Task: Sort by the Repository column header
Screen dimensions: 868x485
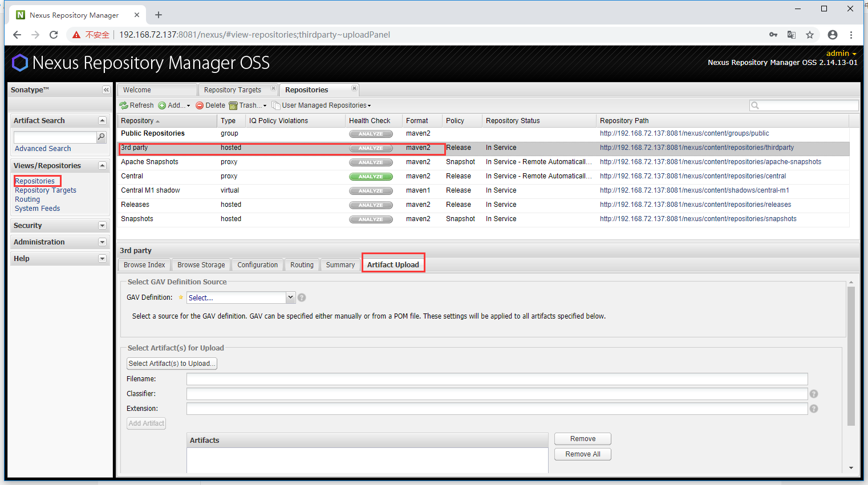Action: tap(167, 121)
